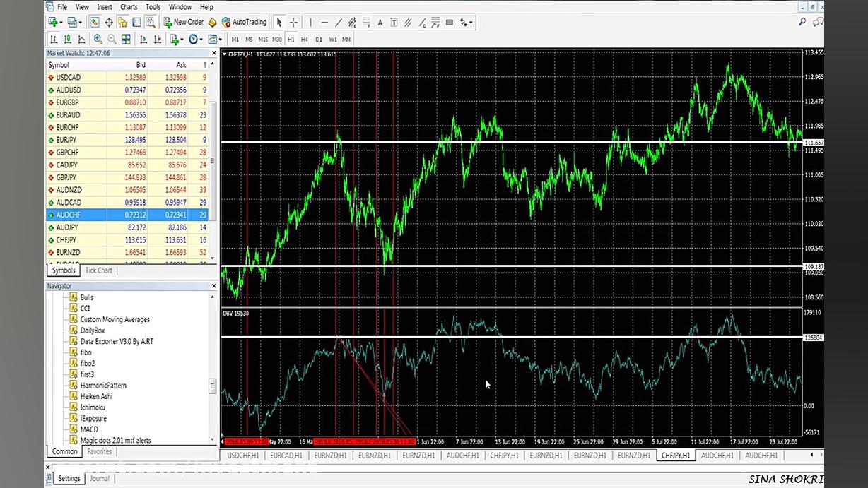Viewport: 868px width, 488px height.
Task: Switch to bar chart display
Action: click(54, 40)
